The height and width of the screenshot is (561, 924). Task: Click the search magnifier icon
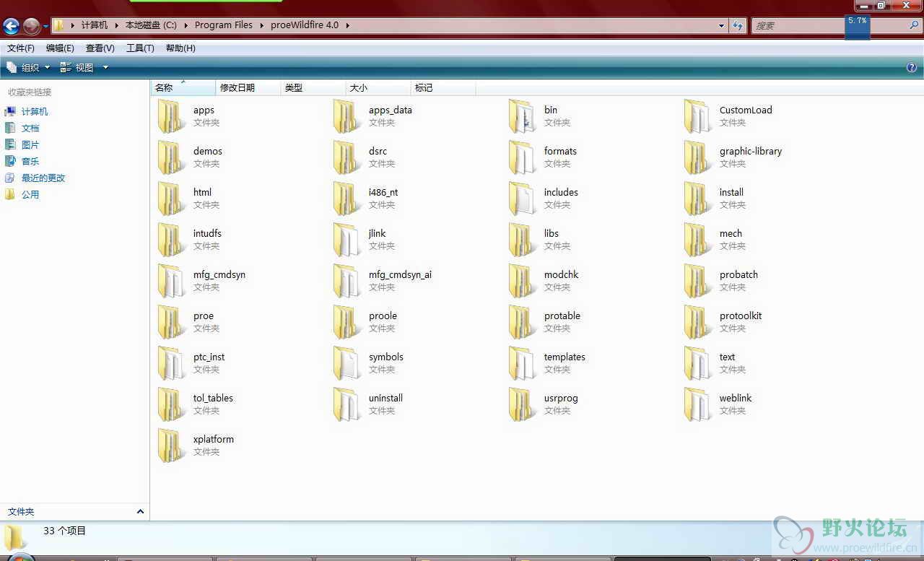coord(914,25)
